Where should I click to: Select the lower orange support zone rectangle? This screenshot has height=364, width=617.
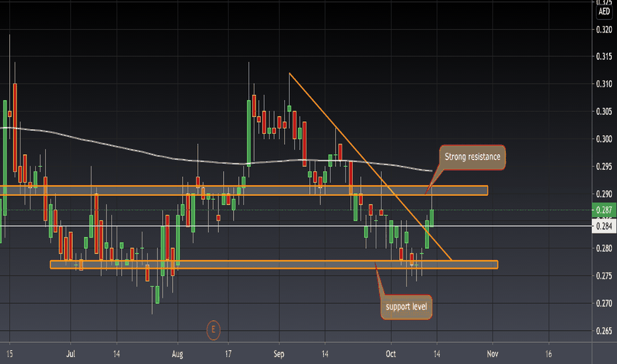click(x=274, y=265)
